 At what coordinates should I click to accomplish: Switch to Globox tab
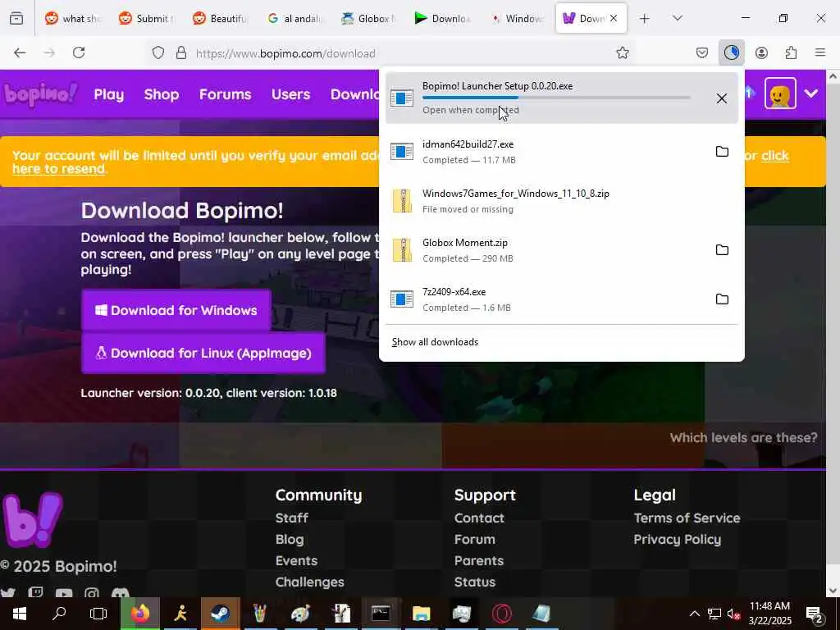[x=368, y=19]
